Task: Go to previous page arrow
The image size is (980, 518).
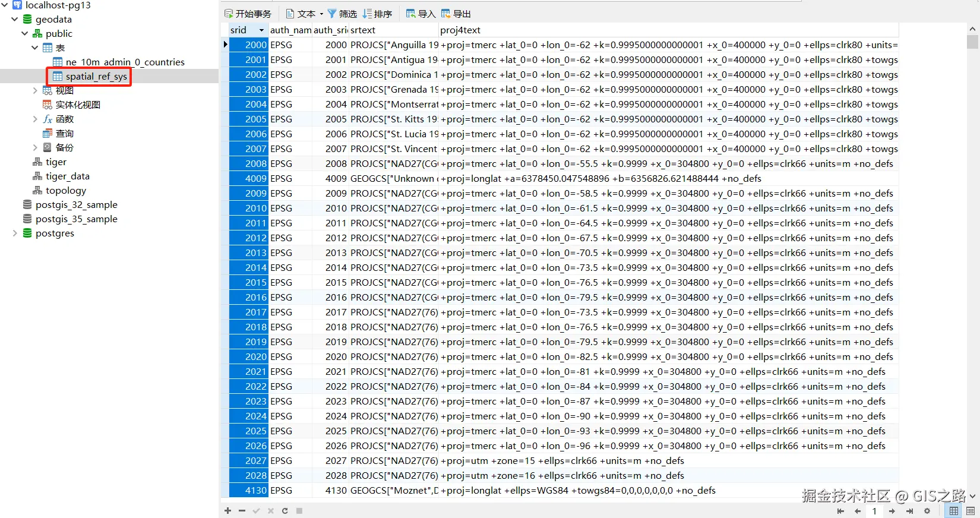Action: click(x=858, y=511)
